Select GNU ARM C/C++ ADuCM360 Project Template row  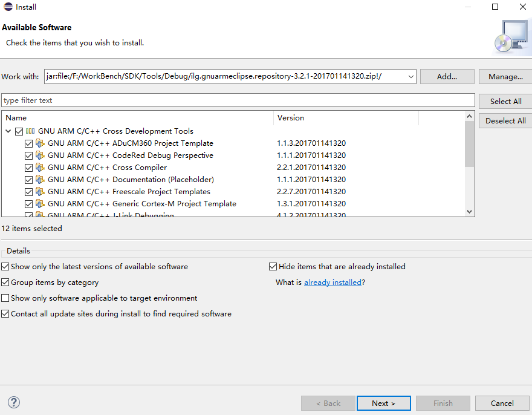coord(233,143)
